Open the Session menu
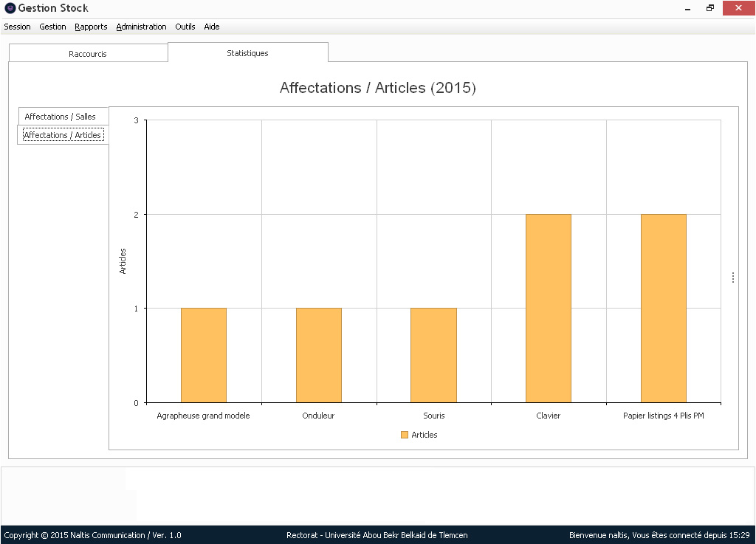 pos(18,27)
